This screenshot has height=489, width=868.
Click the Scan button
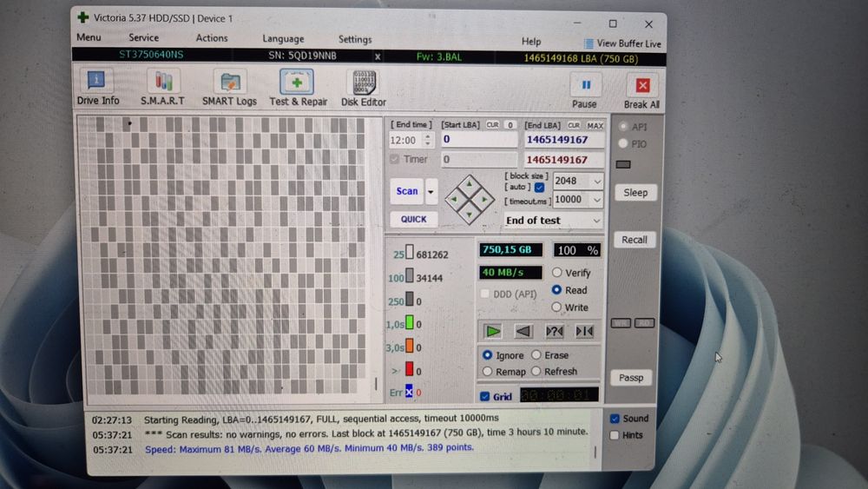tap(407, 191)
